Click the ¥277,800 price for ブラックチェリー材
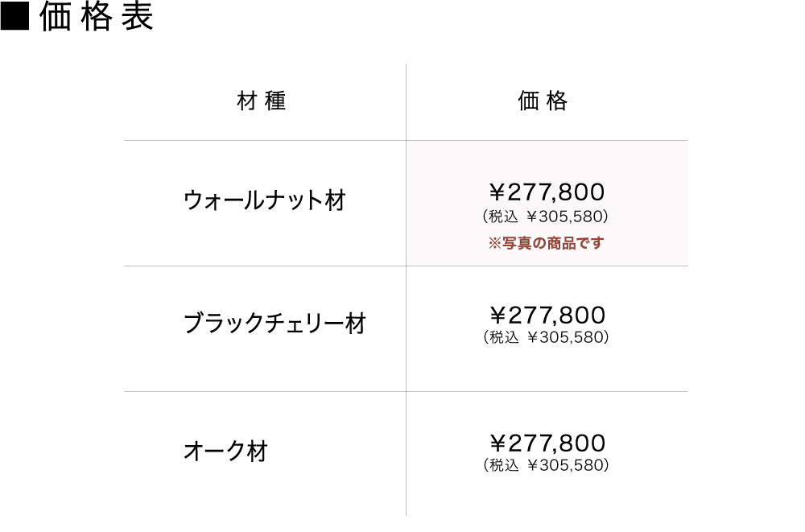The image size is (805, 532). point(547,315)
